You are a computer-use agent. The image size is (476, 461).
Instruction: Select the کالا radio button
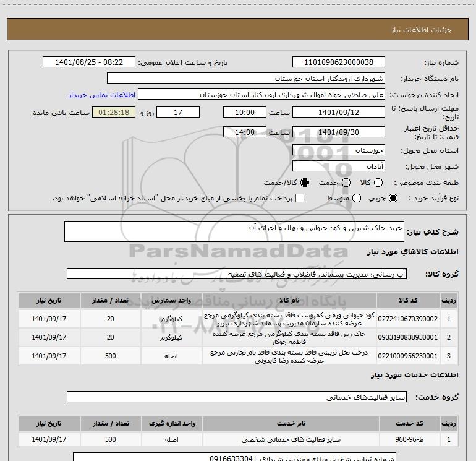[378, 183]
